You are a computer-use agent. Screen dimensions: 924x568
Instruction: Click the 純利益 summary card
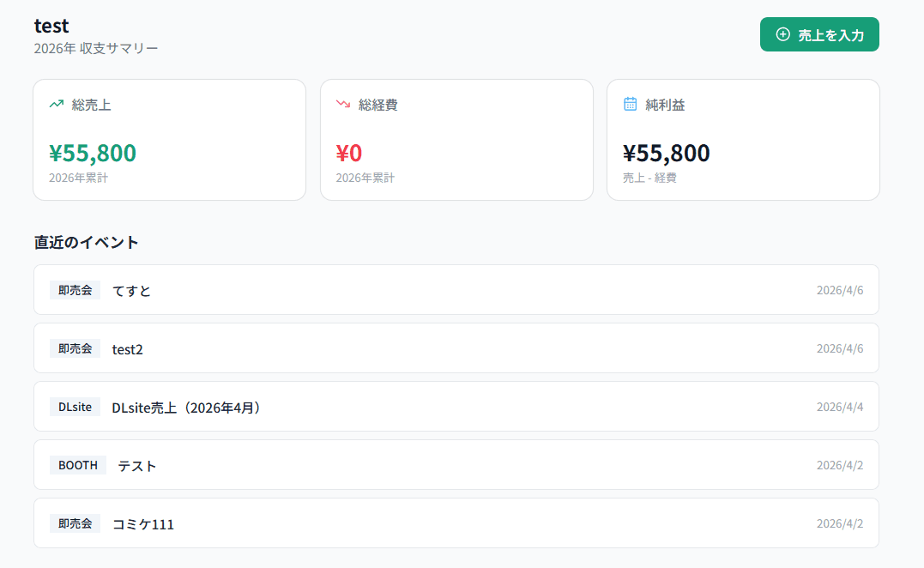pos(743,139)
